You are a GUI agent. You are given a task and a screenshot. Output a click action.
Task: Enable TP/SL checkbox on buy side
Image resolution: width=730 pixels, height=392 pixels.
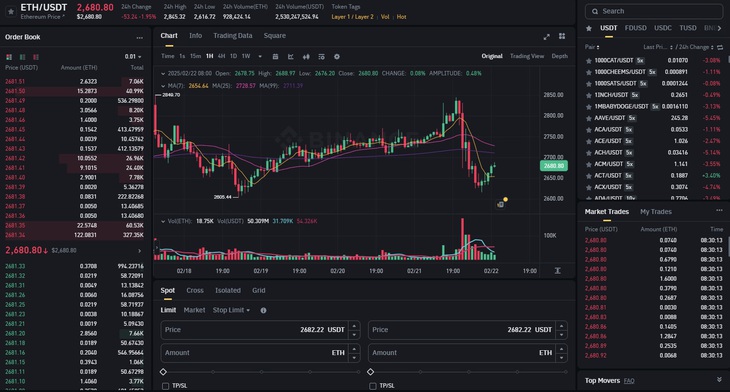(165, 386)
